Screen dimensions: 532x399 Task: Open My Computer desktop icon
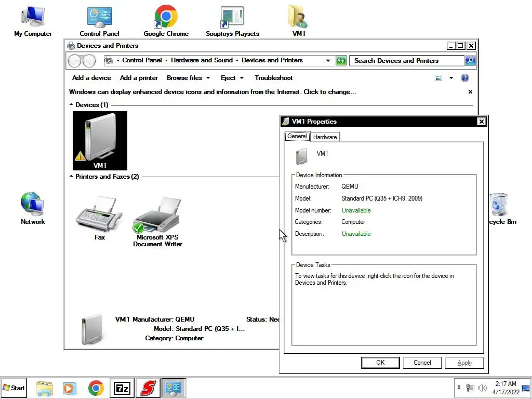point(33,21)
